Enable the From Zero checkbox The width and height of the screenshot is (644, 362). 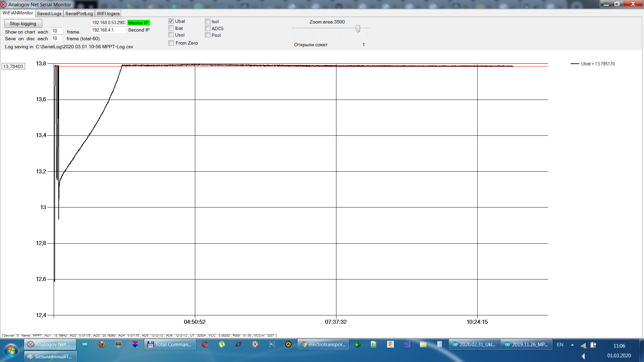171,43
